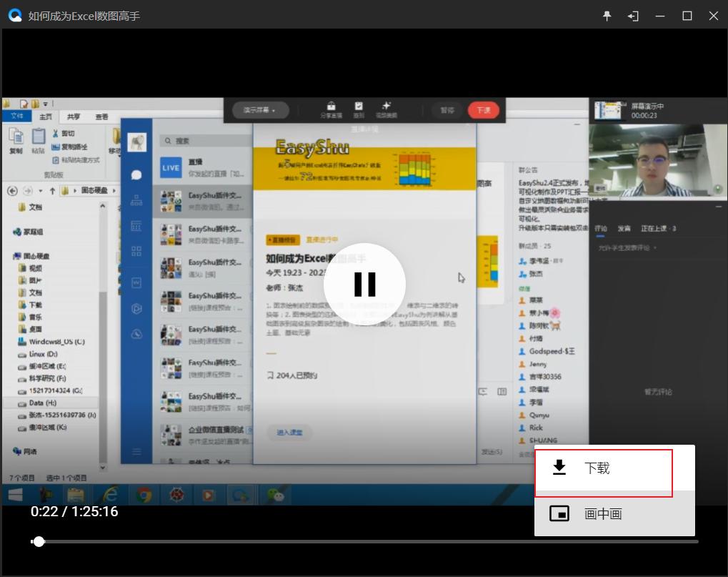This screenshot has height=577, width=728.
Task: Expand the 固态硬盘 breadcrumb chevron
Action: [x=114, y=190]
